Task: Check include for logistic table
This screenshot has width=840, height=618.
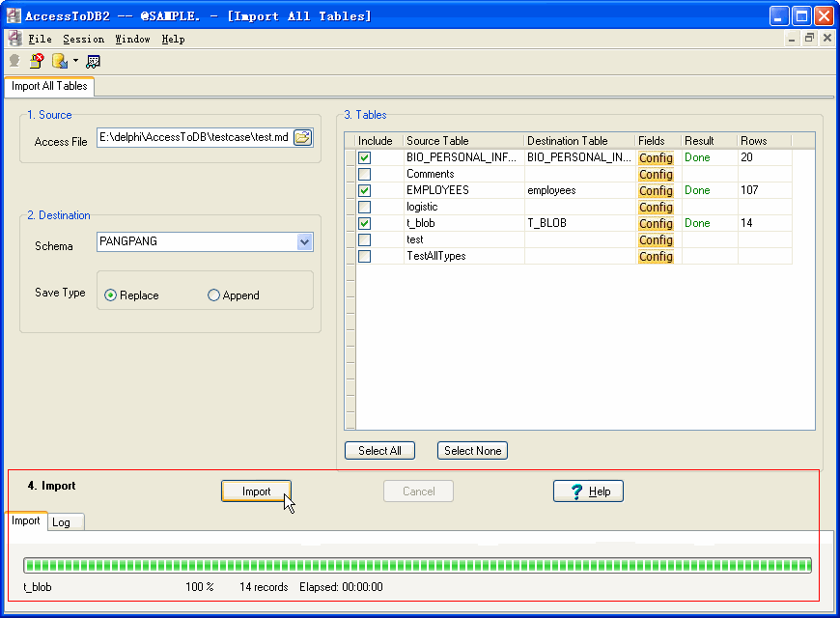Action: pyautogui.click(x=365, y=207)
